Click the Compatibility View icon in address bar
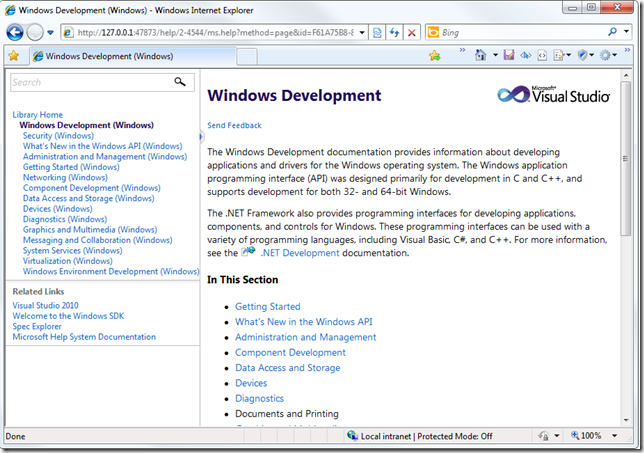The width and height of the screenshot is (644, 453). [x=377, y=32]
